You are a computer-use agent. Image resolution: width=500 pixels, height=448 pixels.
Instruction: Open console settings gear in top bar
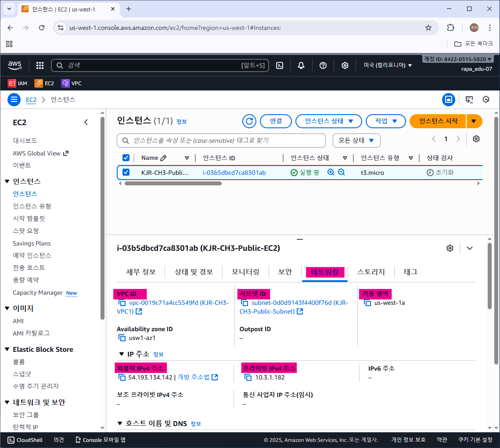(x=345, y=65)
